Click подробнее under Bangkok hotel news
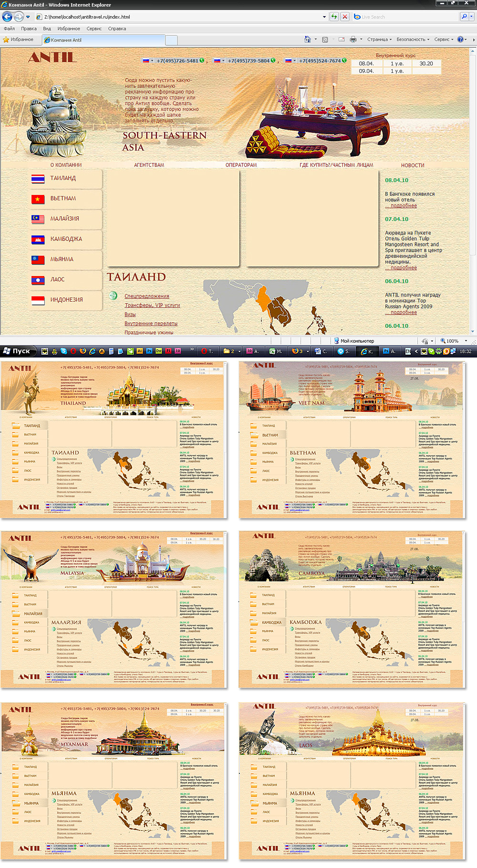 click(x=401, y=205)
